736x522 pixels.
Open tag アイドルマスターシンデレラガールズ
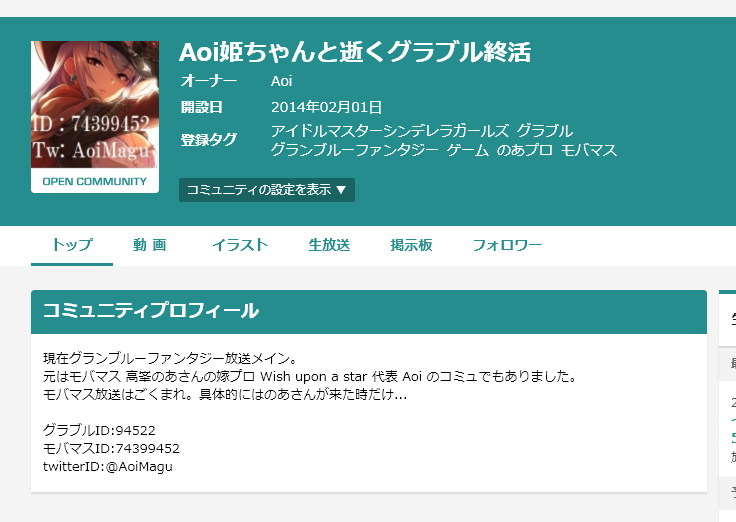(389, 130)
